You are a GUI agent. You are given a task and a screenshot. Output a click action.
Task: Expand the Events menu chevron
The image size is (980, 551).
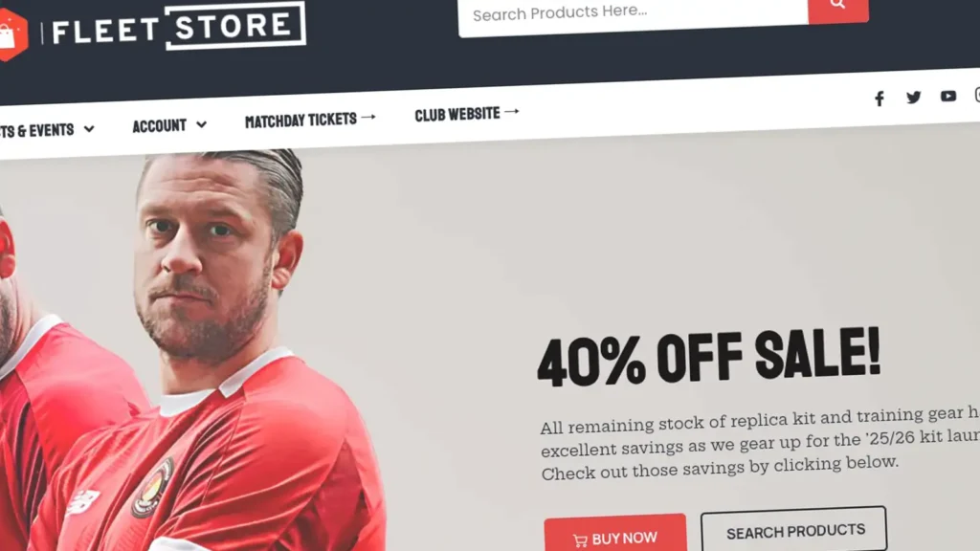tap(89, 129)
